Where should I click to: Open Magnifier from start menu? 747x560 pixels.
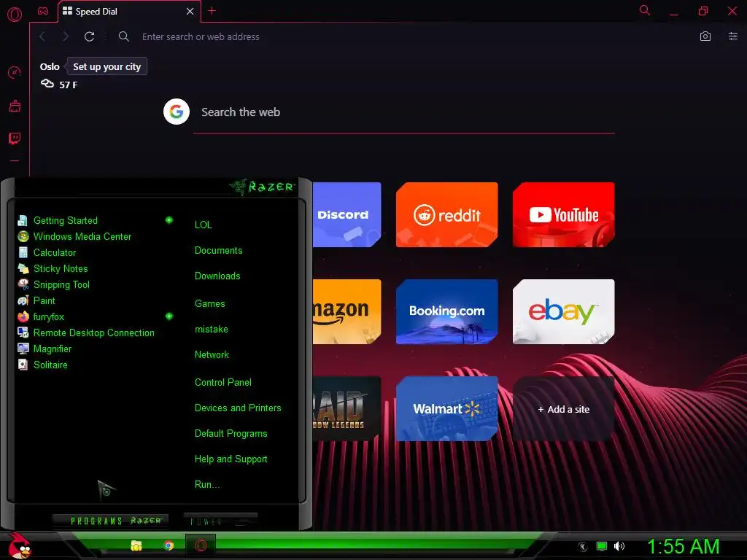point(53,349)
